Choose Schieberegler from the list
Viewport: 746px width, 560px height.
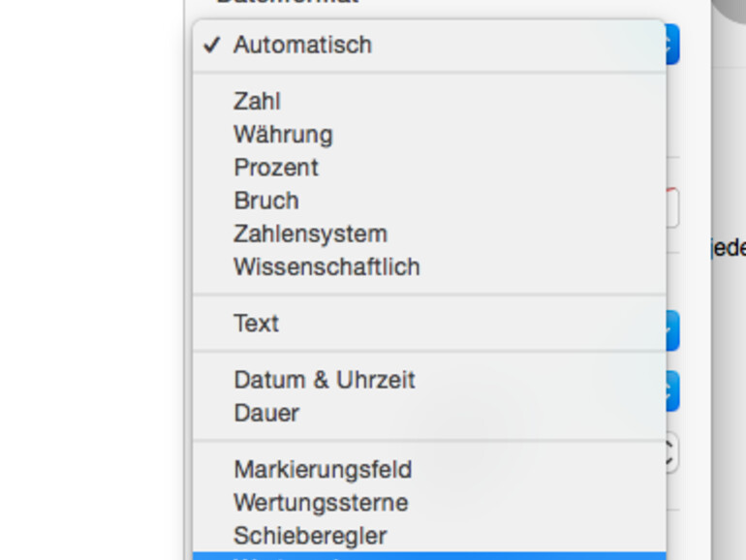point(310,535)
